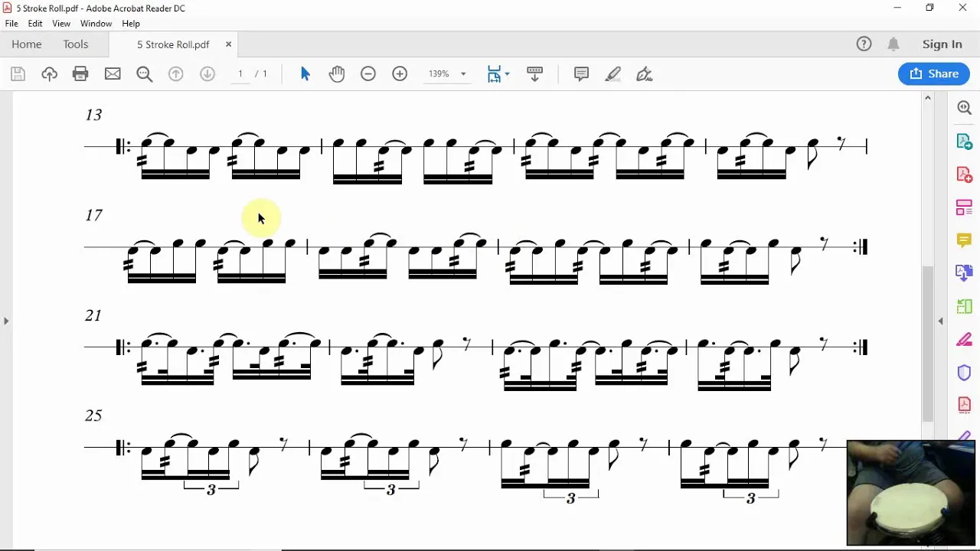Close the 5 Stroke Roll.pdf tab

[228, 44]
